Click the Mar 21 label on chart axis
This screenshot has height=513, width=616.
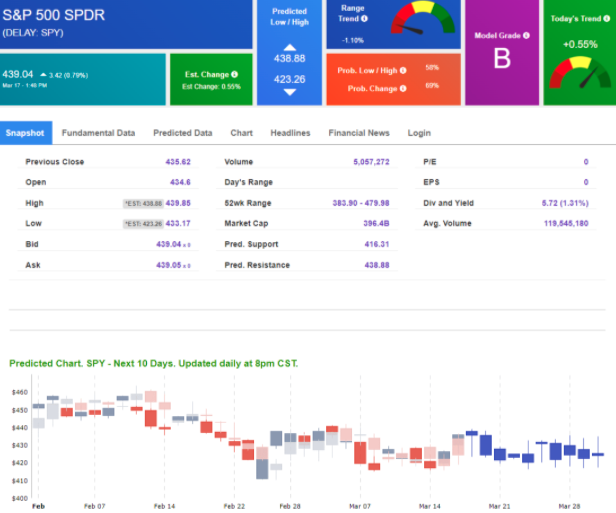pos(499,506)
